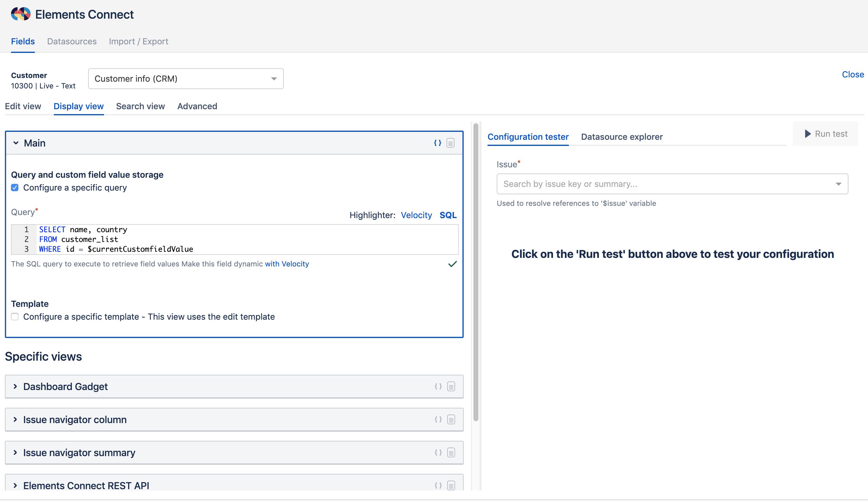Click the document icon in Main header
This screenshot has height=502, width=868.
451,143
